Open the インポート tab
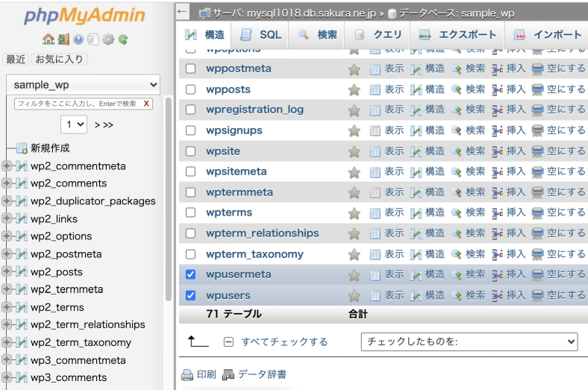The image size is (588, 390). coord(548,35)
